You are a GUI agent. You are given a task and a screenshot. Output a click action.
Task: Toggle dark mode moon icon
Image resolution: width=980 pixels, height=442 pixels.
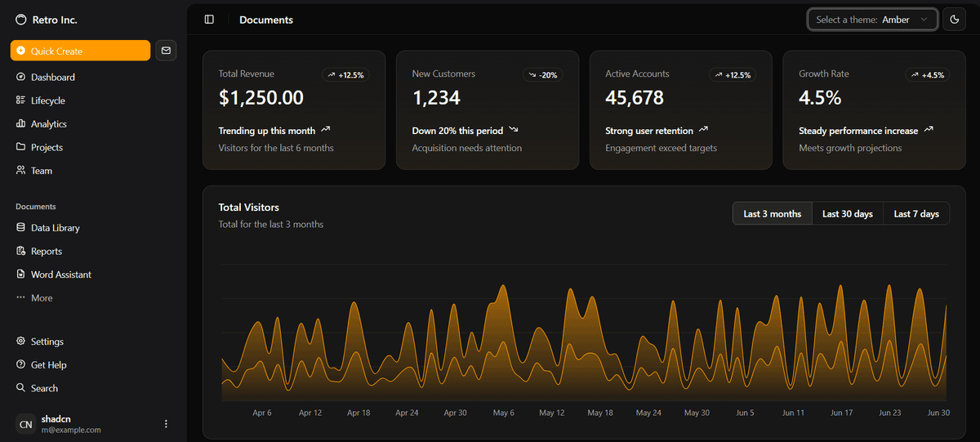[954, 20]
